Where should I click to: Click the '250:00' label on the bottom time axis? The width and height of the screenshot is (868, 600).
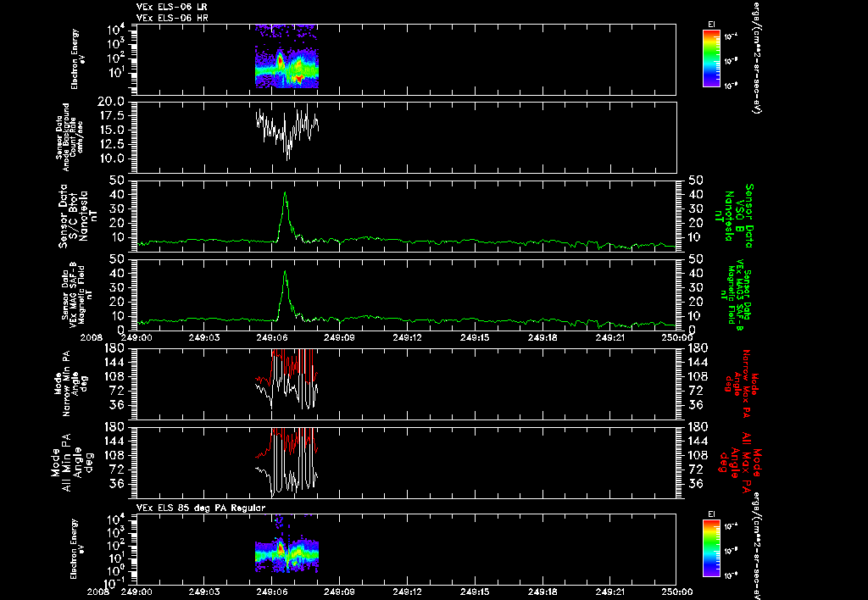(676, 592)
